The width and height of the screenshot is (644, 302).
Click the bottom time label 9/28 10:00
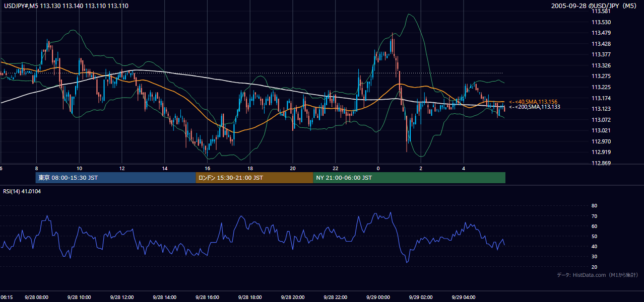click(x=80, y=297)
